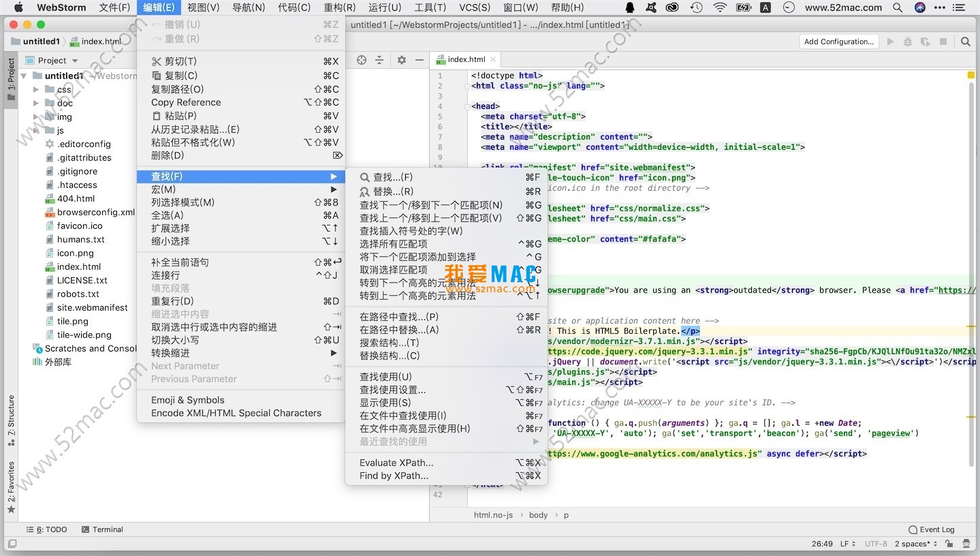Viewport: 980px width, 556px height.
Task: Open Search Everywhere magnifier in toolbar
Action: (965, 42)
